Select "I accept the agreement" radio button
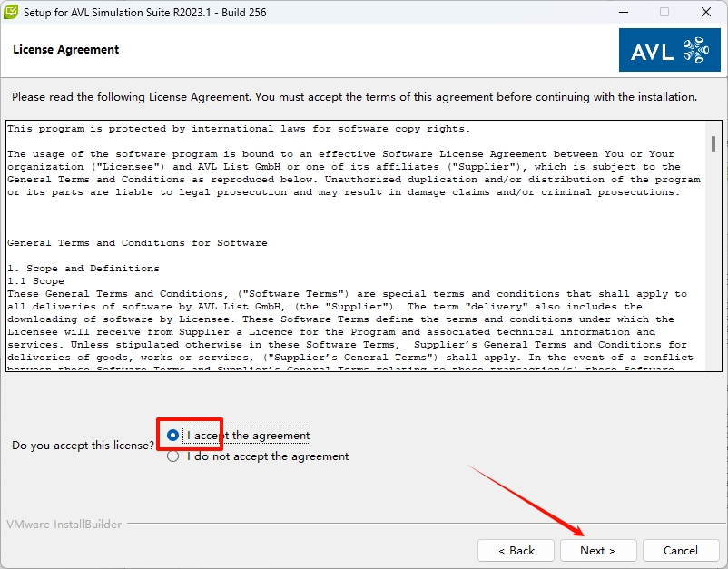 click(173, 436)
